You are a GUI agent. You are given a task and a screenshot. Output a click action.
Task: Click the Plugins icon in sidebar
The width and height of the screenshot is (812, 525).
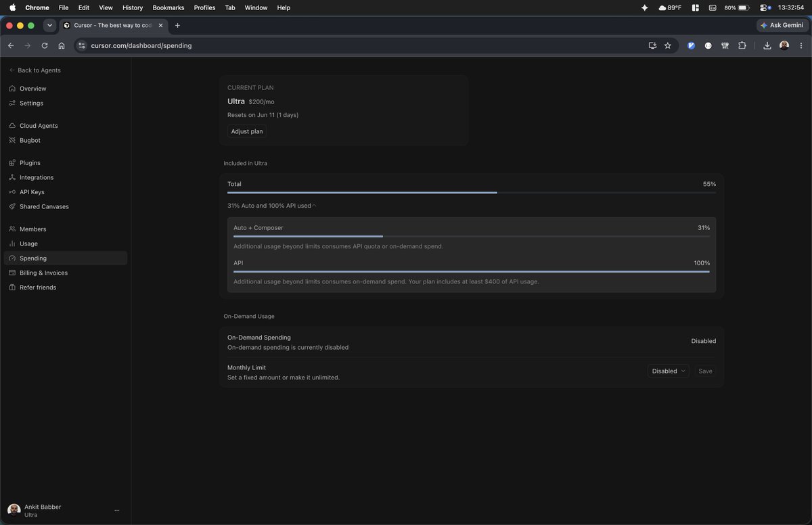[x=12, y=163]
